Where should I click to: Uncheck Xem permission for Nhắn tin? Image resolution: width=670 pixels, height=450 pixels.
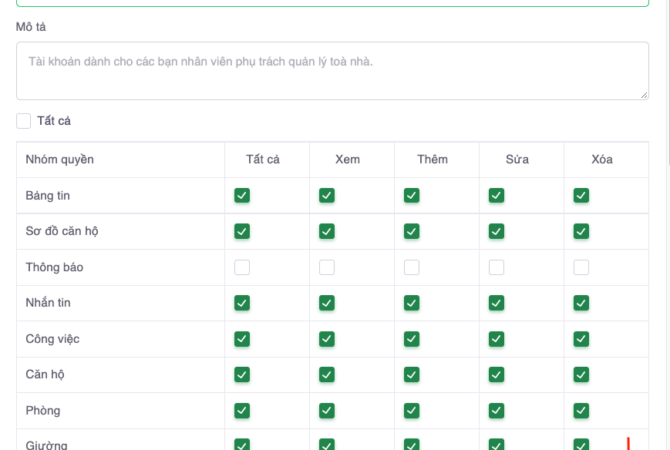coord(327,303)
